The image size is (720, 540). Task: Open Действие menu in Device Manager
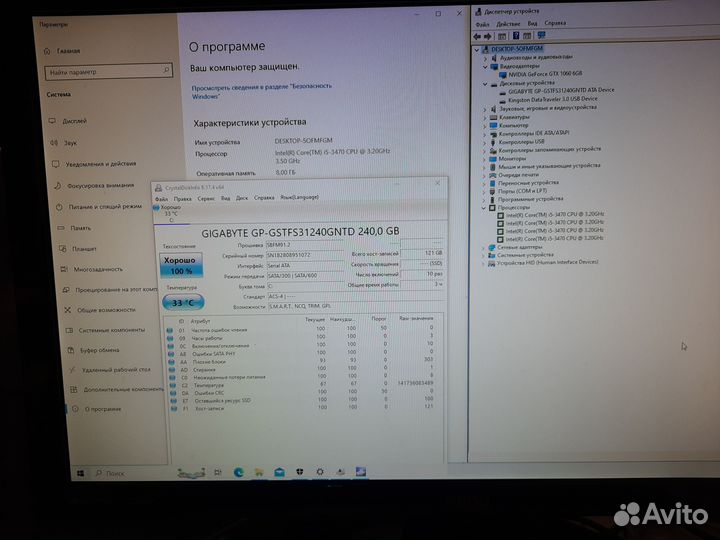[508, 23]
